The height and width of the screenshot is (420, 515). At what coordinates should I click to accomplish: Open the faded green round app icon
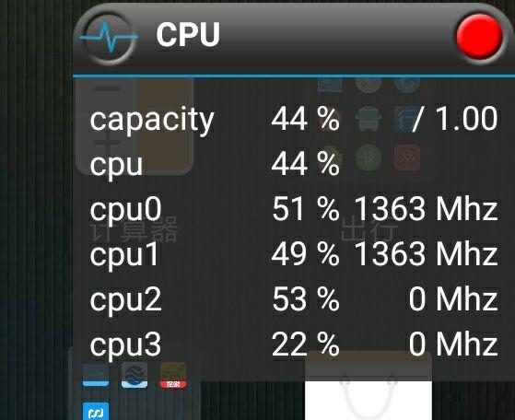tap(369, 157)
